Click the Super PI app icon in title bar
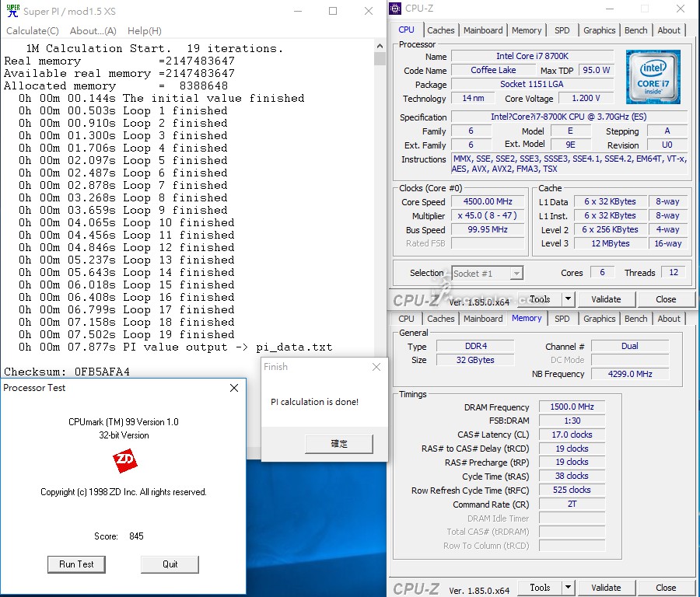Viewport: 700px width, 597px height. [13, 11]
